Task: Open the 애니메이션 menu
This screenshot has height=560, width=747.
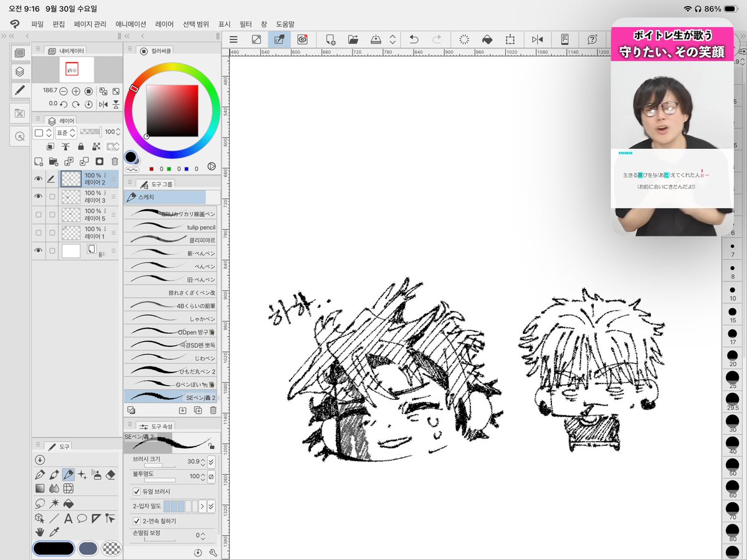Action: (x=131, y=24)
